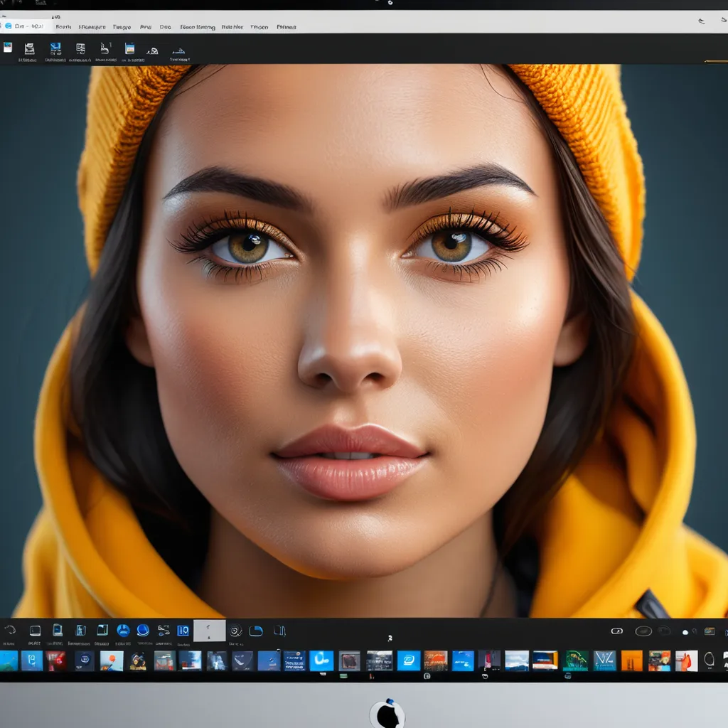The width and height of the screenshot is (728, 728).
Task: Select the white thumbnail with orange figure
Action: click(686, 660)
